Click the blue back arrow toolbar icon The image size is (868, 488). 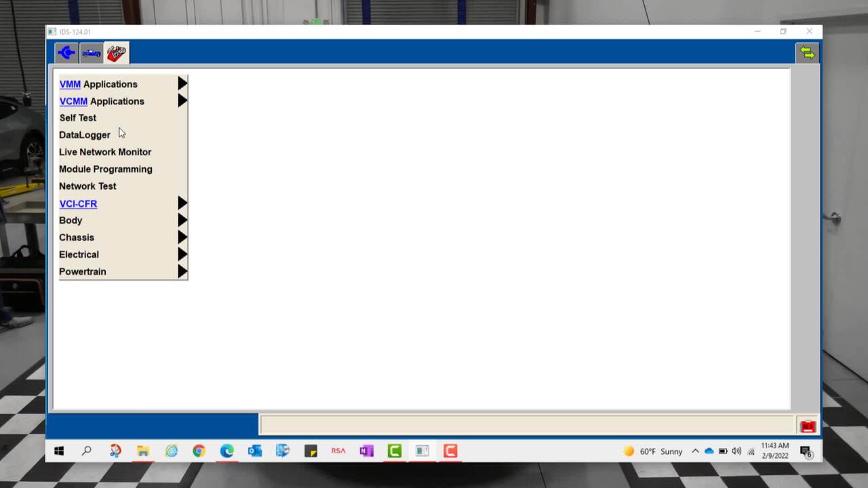[x=66, y=53]
